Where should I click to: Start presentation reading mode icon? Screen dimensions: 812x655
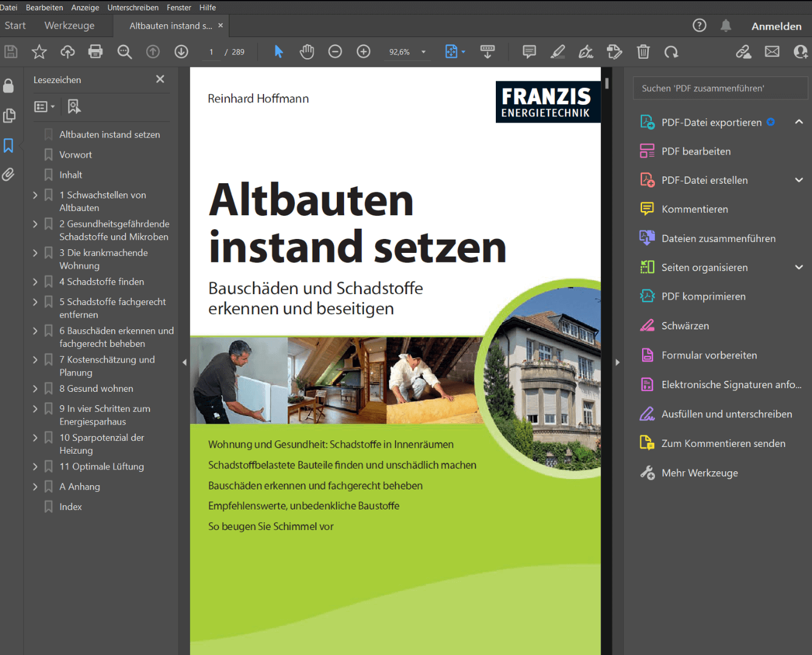tap(487, 52)
